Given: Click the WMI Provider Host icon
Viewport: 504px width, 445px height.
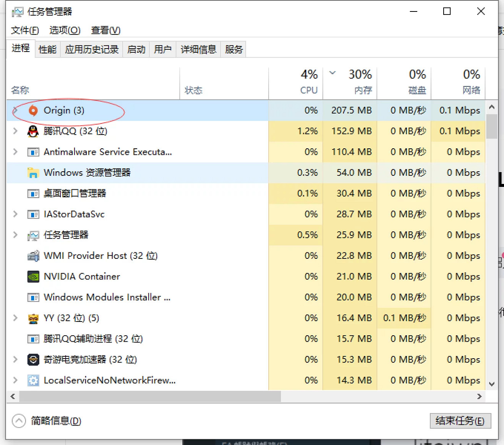Looking at the screenshot, I should tap(33, 255).
